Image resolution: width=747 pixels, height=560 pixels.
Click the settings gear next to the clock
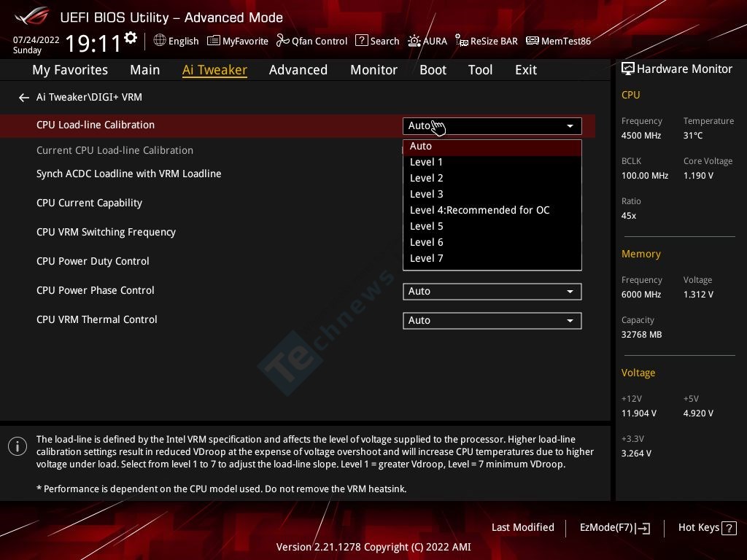(x=131, y=38)
